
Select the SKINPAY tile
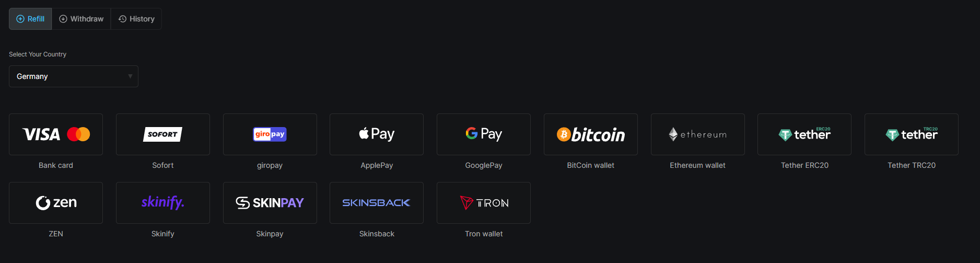(x=270, y=203)
